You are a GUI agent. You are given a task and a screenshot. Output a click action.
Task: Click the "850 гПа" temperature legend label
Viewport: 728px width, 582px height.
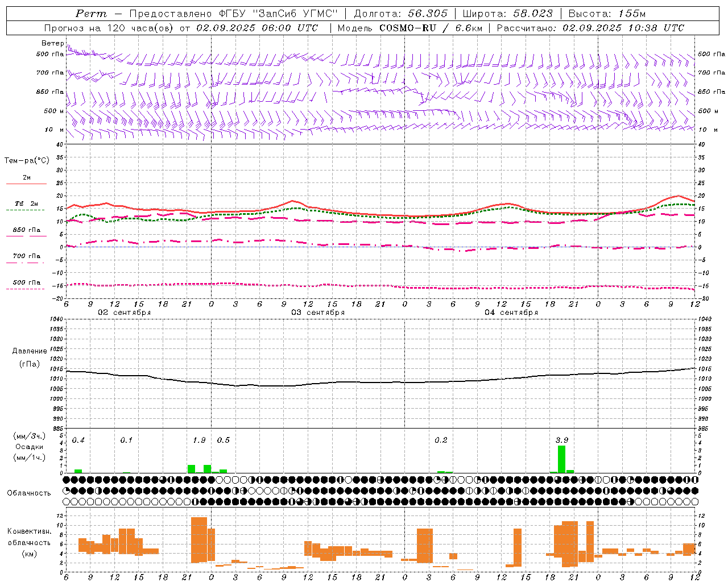[x=26, y=230]
